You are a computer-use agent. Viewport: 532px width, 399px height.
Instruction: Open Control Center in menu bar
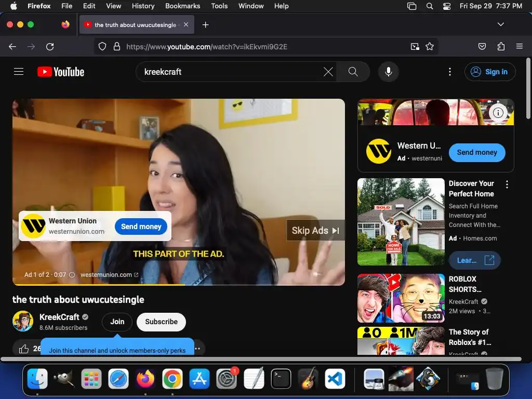(x=447, y=6)
